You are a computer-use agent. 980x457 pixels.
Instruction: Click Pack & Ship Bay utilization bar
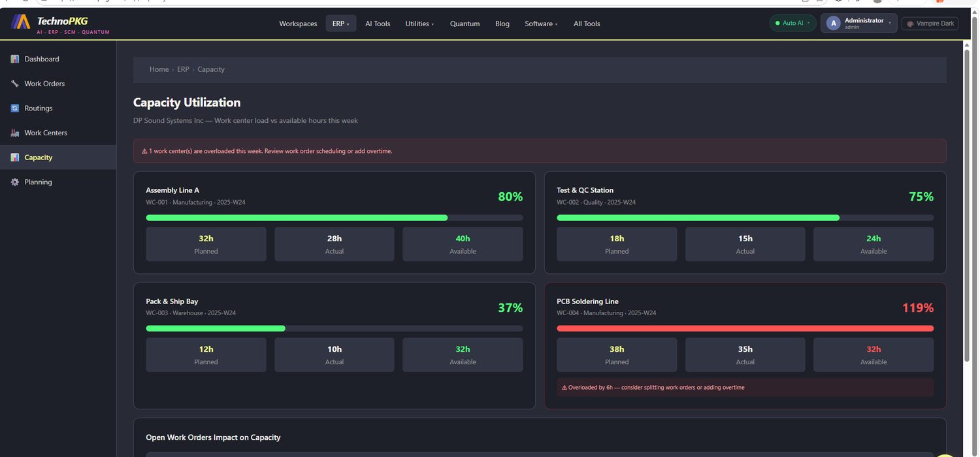(x=335, y=328)
